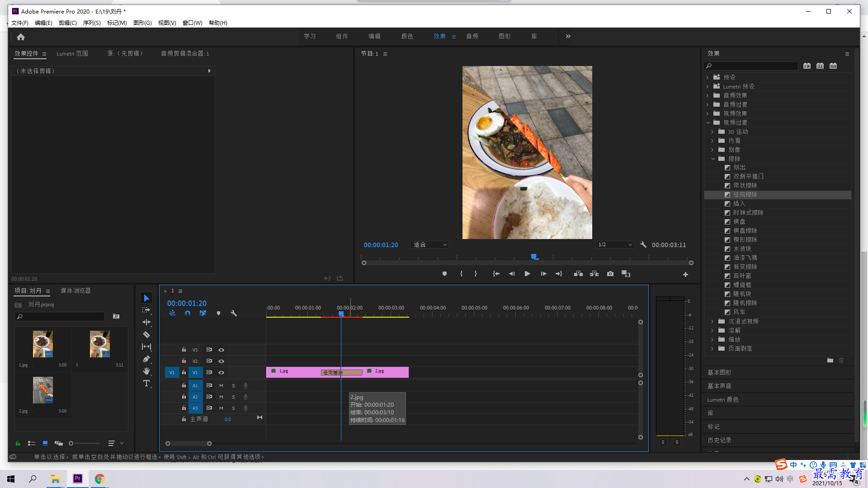Image resolution: width=868 pixels, height=488 pixels.
Task: Open the Lumetri 范围 tab
Action: [72, 54]
